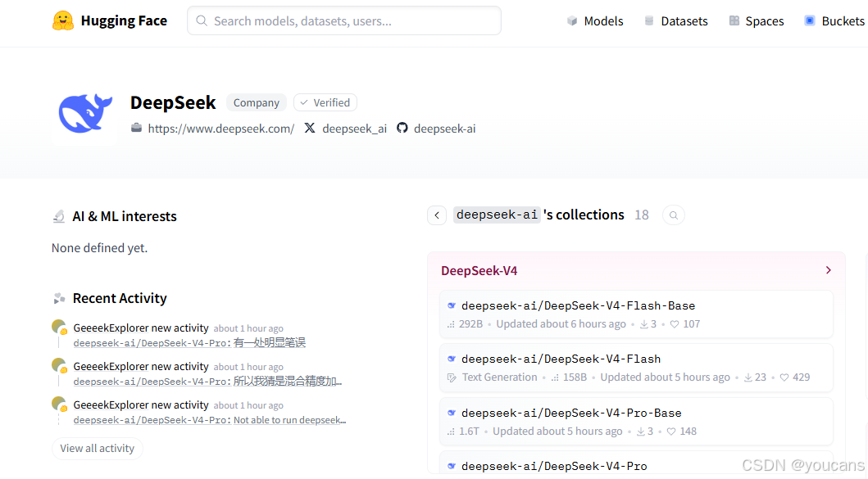Click whale icon beside deepseek-ai/DeepSeek-V4-Pro
The width and height of the screenshot is (868, 479).
[x=452, y=466]
